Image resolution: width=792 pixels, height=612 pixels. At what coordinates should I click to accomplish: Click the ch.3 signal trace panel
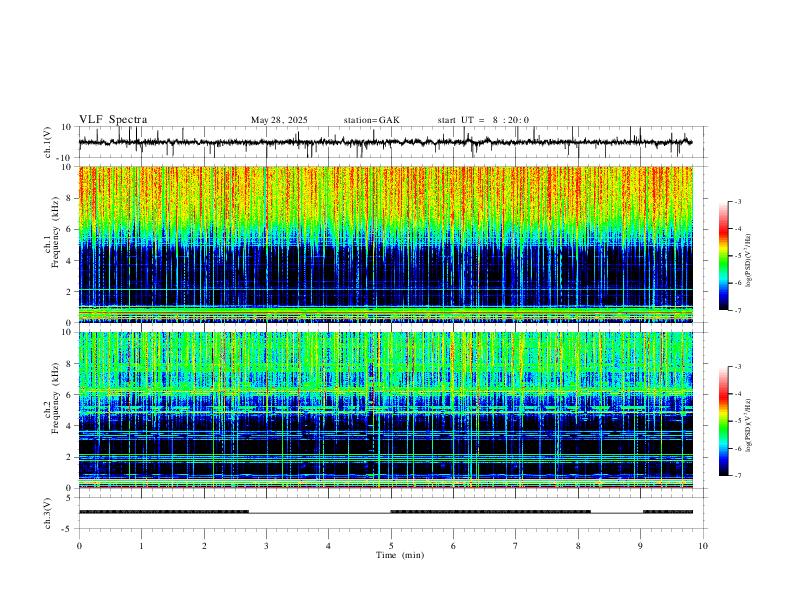pyautogui.click(x=391, y=513)
